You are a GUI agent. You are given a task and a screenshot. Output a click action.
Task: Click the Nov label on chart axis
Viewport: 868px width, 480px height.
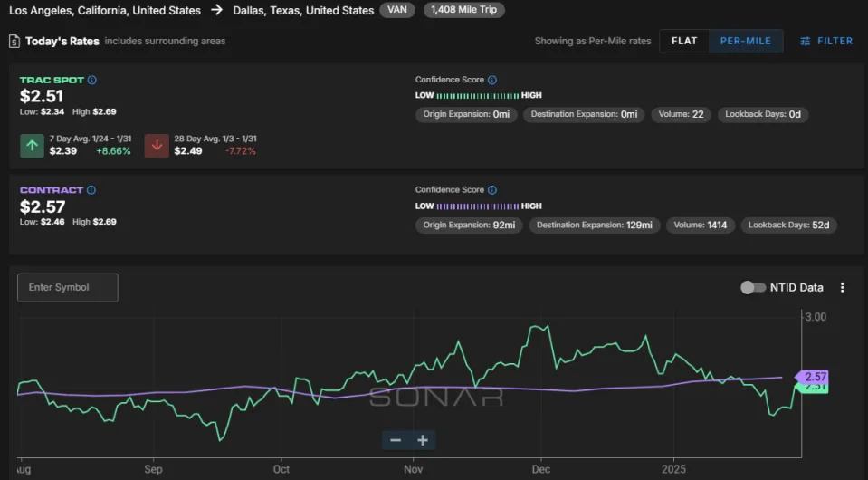[413, 469]
